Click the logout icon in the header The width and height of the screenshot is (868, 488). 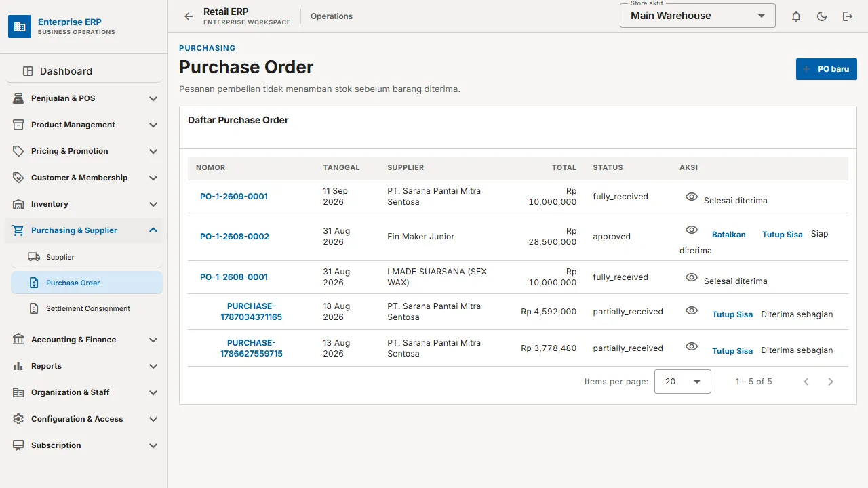(848, 16)
